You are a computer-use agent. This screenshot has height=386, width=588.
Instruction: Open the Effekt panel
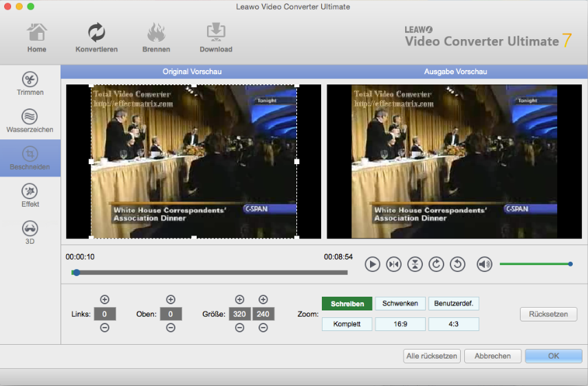[x=30, y=196]
